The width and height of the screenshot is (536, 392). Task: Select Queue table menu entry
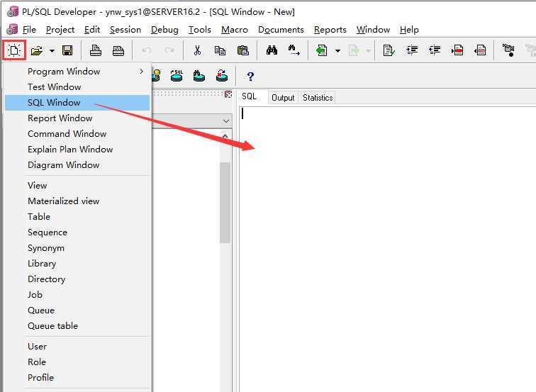77,326
